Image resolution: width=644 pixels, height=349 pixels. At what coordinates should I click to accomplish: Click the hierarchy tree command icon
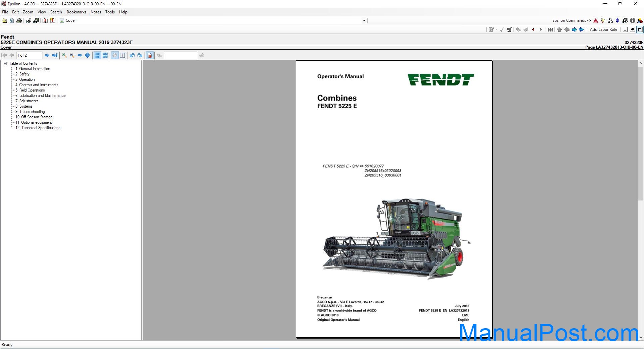point(610,20)
